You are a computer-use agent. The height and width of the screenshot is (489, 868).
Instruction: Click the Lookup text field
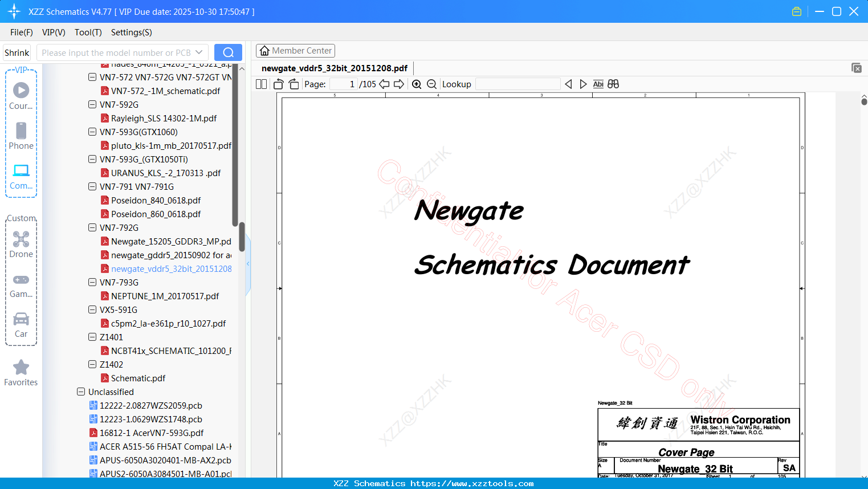tap(517, 84)
